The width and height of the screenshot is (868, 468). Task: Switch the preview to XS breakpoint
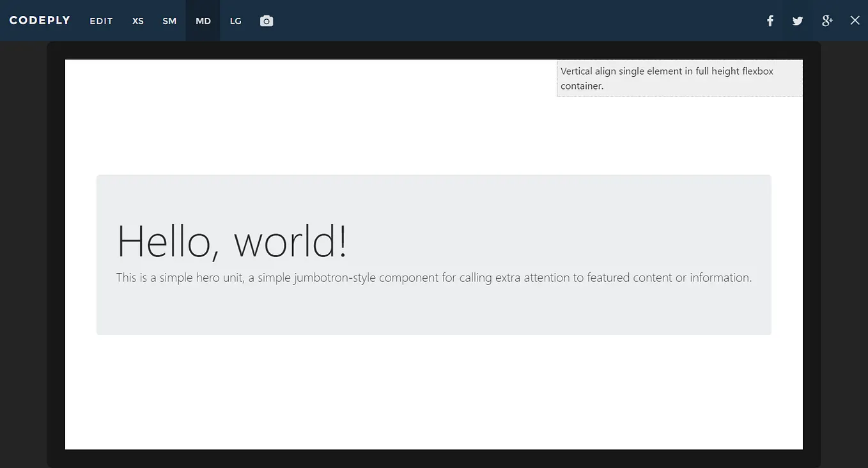point(137,19)
